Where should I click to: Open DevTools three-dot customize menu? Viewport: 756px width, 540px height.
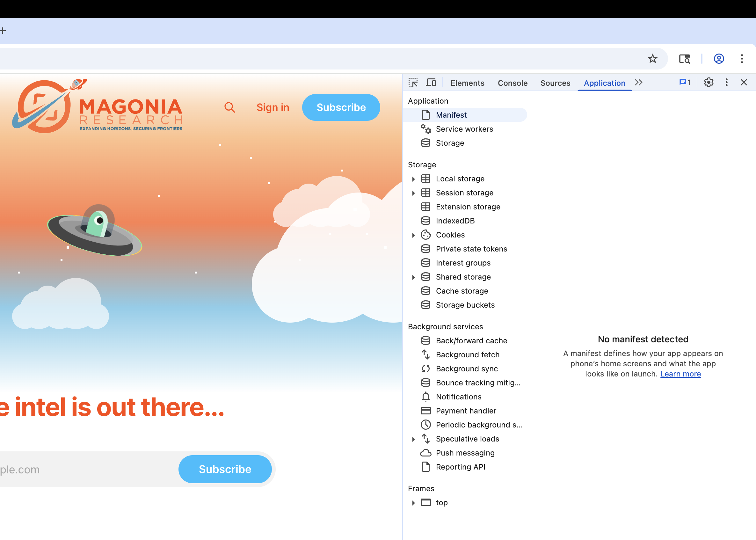726,83
